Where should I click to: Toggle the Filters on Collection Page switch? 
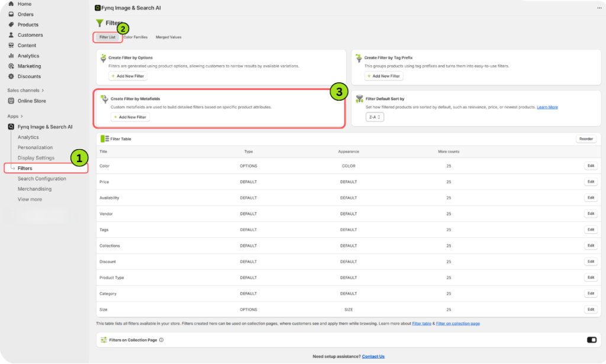click(x=592, y=340)
